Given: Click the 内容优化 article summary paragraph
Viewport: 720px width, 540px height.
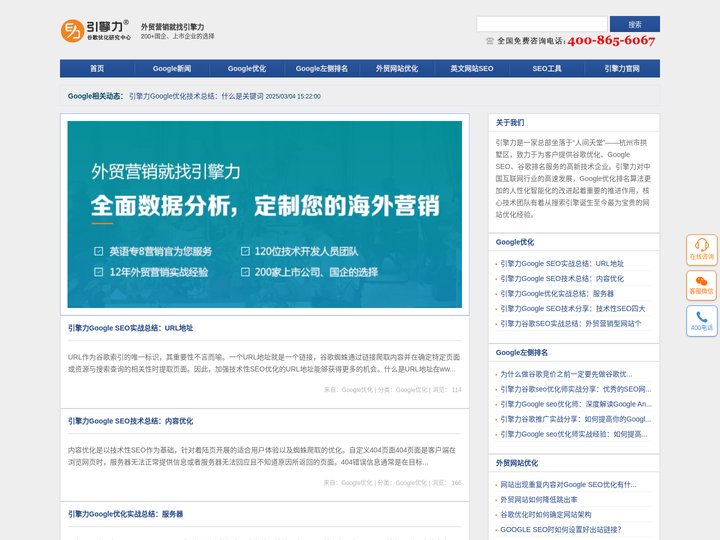Looking at the screenshot, I should click(262, 456).
